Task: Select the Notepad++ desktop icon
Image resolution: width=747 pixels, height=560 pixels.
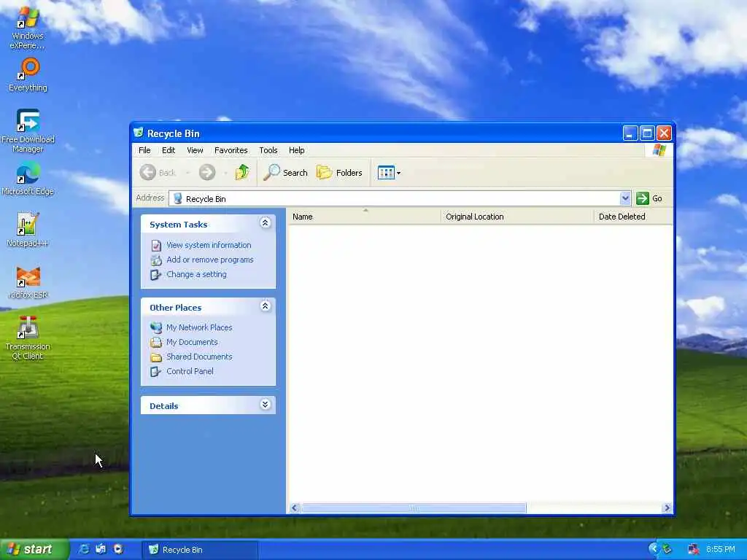Action: [x=28, y=230]
